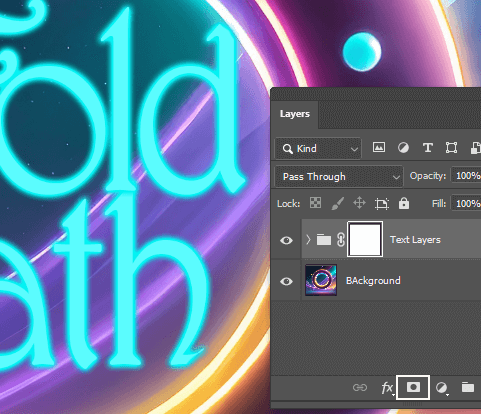The image size is (481, 414).
Task: Open the fx layer style menu
Action: point(387,388)
